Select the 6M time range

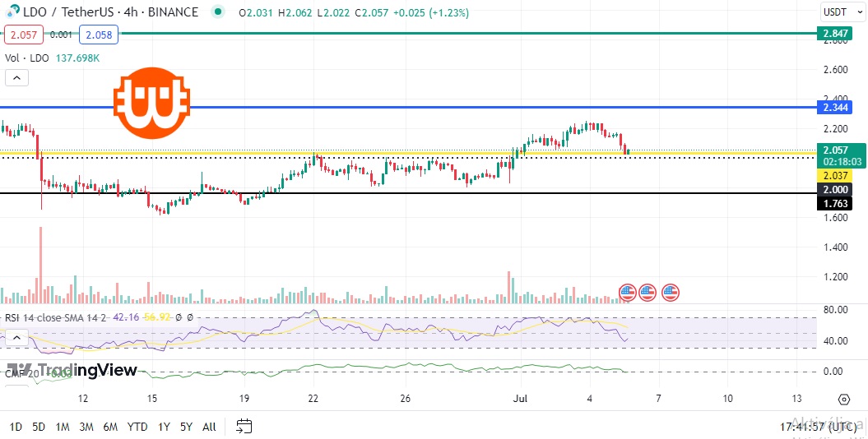[110, 427]
